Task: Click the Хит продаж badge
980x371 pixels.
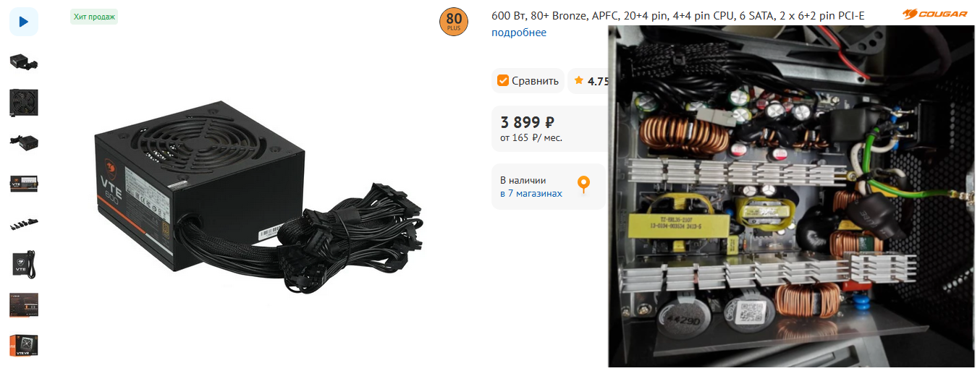Action: click(x=94, y=17)
